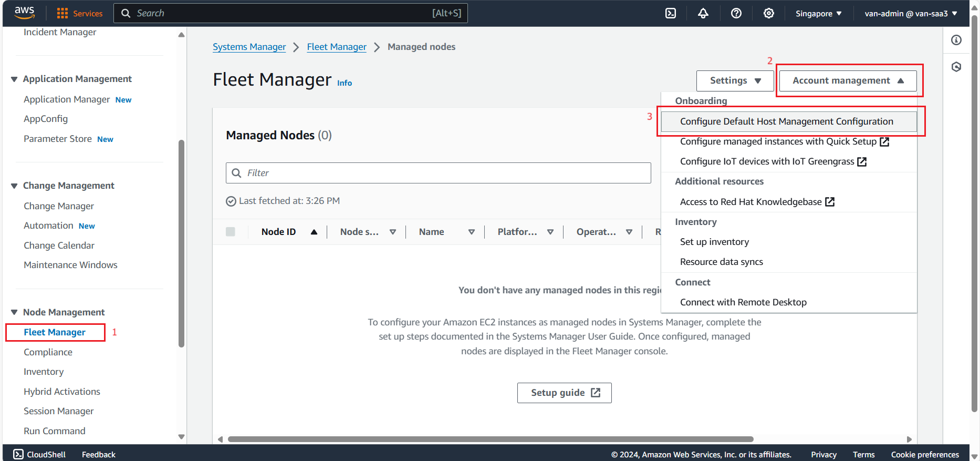Screen dimensions: 980x461
Task: Click the search magnifier in Filter box
Action: click(237, 173)
